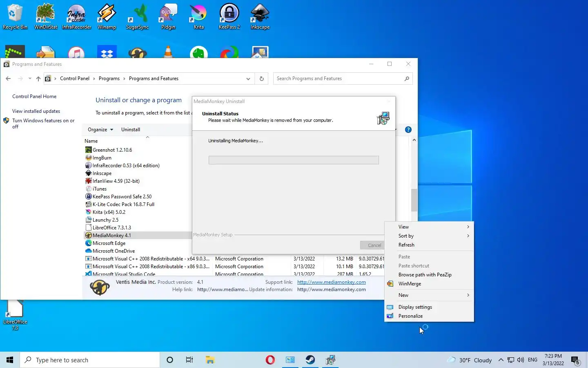Select the Winamp desktop shortcut

pyautogui.click(x=107, y=17)
